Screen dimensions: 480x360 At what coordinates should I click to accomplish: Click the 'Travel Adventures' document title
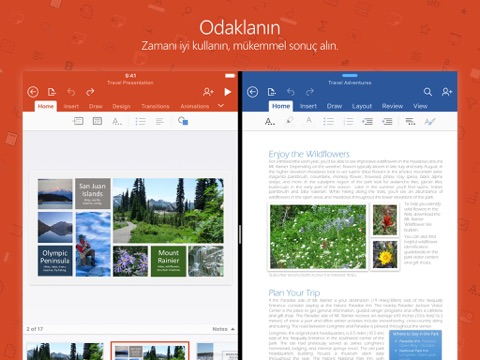pyautogui.click(x=350, y=83)
